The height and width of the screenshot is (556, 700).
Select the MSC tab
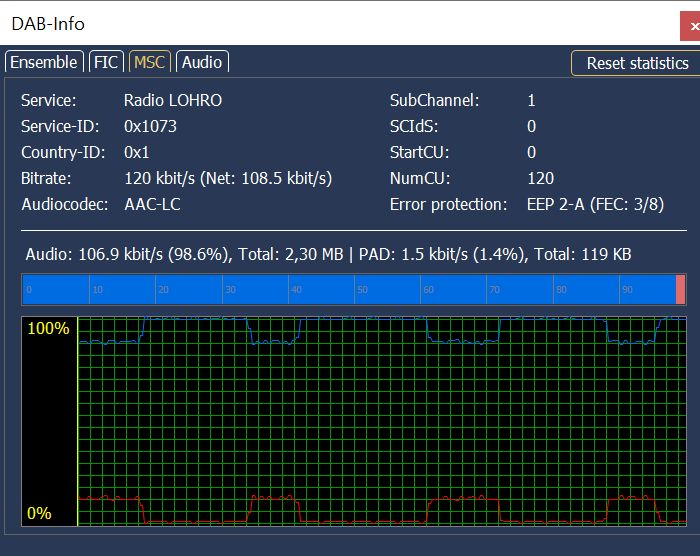(x=149, y=62)
